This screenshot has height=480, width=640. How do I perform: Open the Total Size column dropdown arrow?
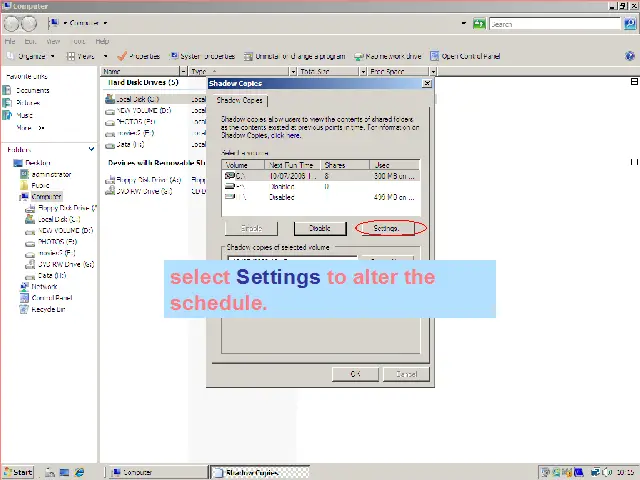[363, 71]
